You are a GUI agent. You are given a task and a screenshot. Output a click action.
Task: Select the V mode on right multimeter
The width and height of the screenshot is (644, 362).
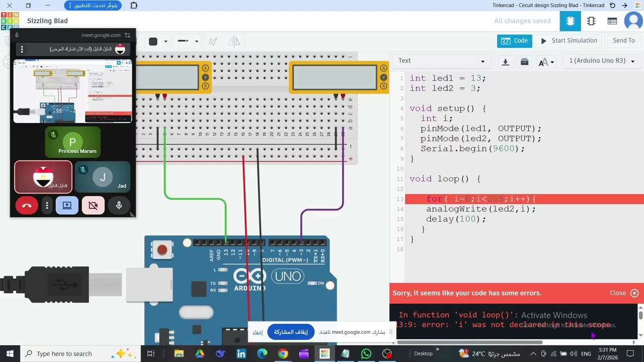pyautogui.click(x=383, y=77)
